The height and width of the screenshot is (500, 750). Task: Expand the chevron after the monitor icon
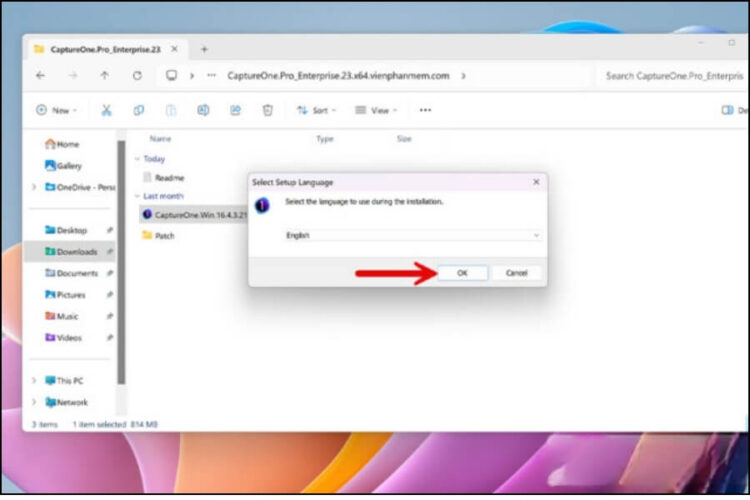coord(192,76)
